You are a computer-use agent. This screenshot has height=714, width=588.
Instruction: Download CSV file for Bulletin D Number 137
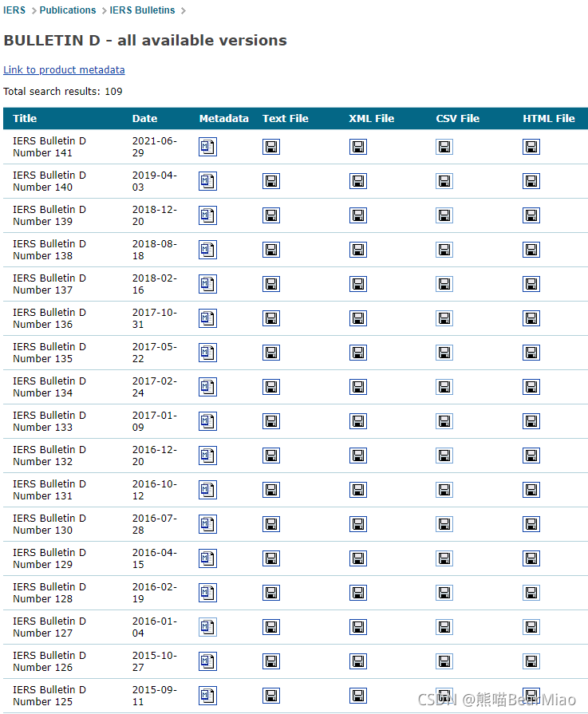click(x=444, y=284)
